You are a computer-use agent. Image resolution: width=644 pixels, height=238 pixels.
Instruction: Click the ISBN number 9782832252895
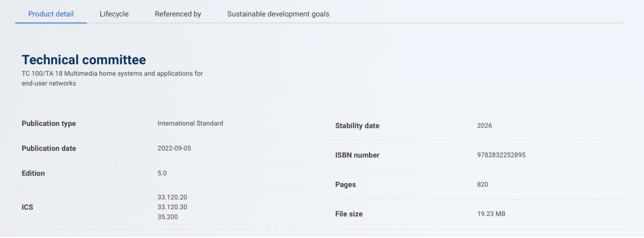501,155
